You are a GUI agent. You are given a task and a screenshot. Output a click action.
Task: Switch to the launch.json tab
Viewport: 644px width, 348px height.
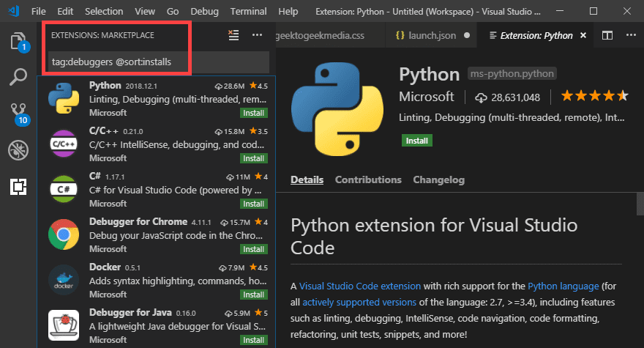coord(430,35)
